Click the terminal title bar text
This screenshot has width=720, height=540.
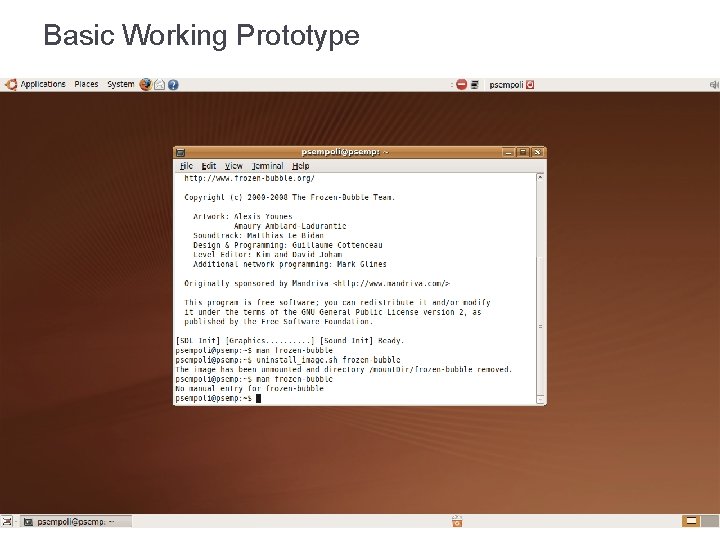pyautogui.click(x=345, y=152)
